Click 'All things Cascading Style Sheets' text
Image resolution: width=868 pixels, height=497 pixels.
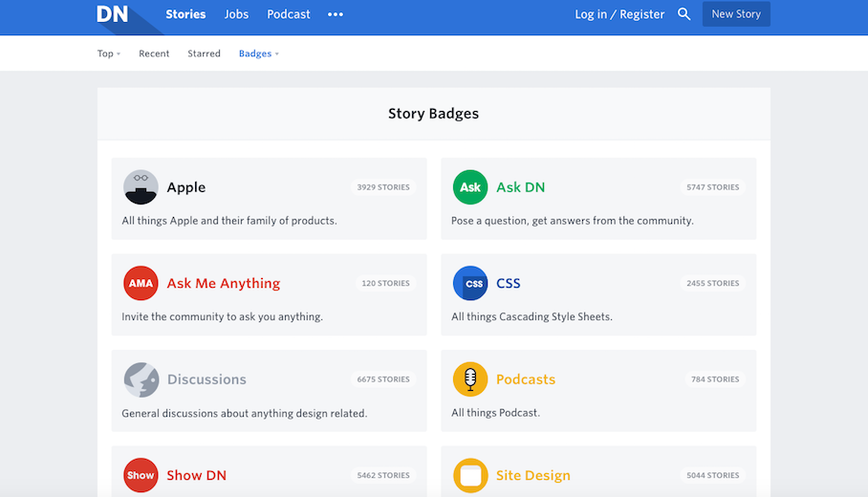click(532, 316)
